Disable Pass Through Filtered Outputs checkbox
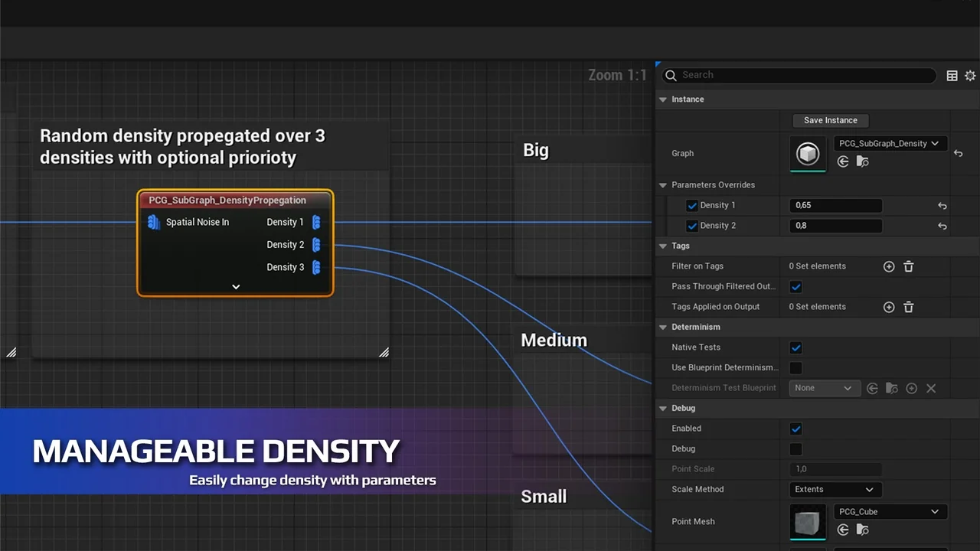Image resolution: width=980 pixels, height=551 pixels. point(796,287)
